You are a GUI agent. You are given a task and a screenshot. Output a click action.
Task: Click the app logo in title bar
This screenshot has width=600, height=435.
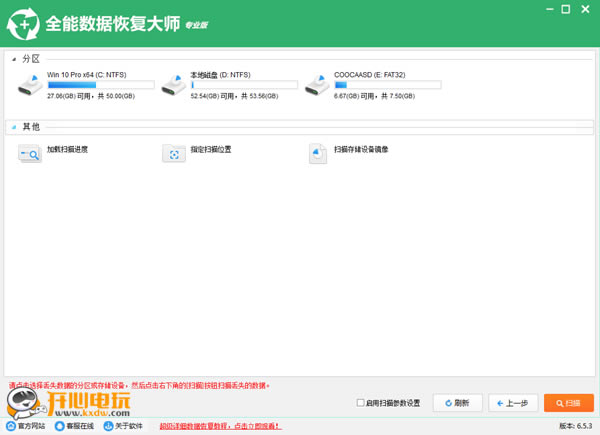[x=22, y=23]
